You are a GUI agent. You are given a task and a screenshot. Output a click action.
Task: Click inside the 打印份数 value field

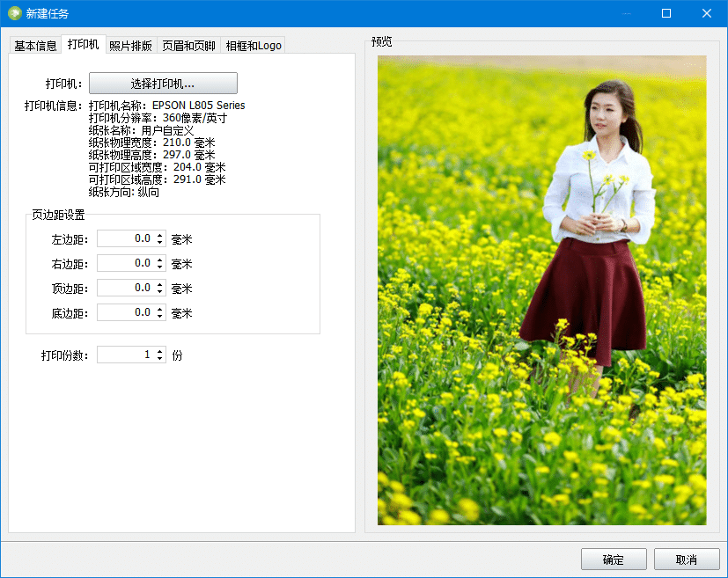[128, 355]
